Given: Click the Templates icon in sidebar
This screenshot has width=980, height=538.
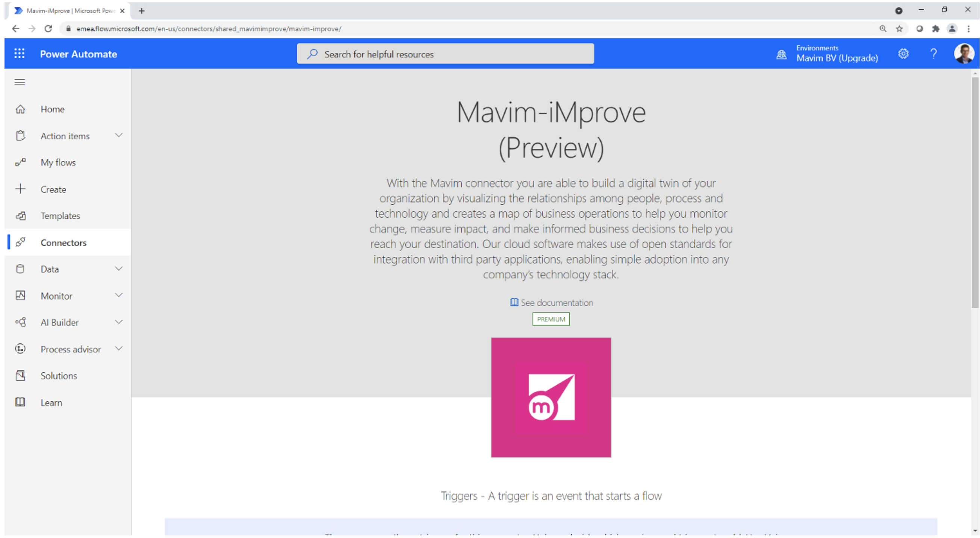Looking at the screenshot, I should (21, 216).
